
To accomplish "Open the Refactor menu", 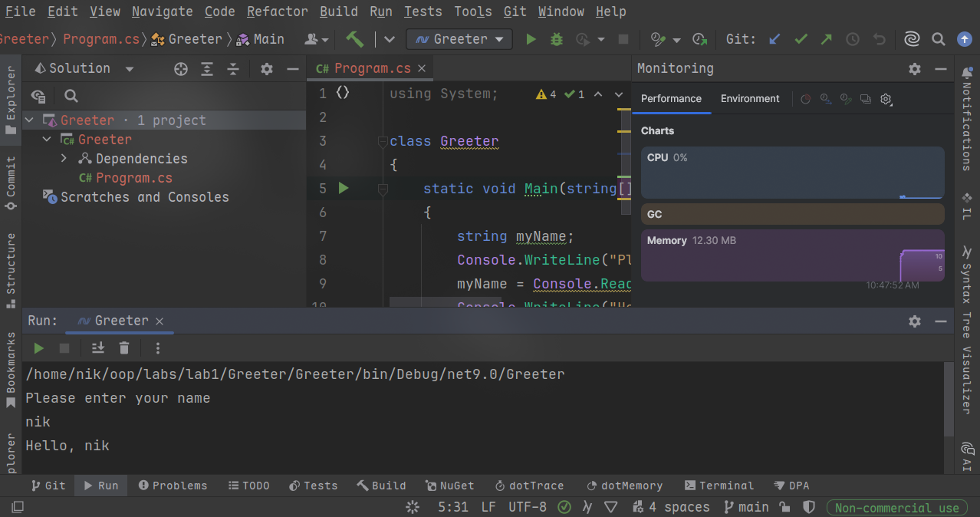I will point(278,12).
